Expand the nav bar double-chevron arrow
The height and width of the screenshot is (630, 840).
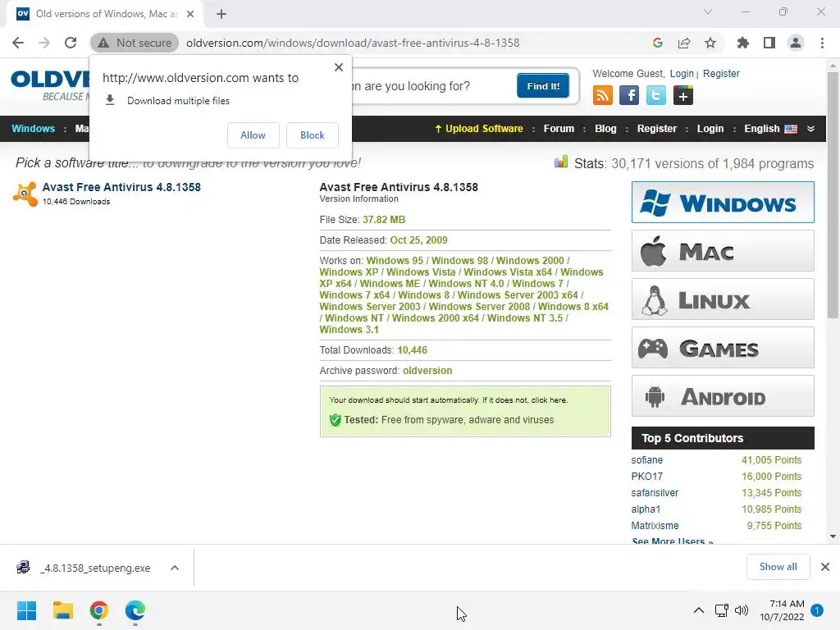tap(810, 129)
